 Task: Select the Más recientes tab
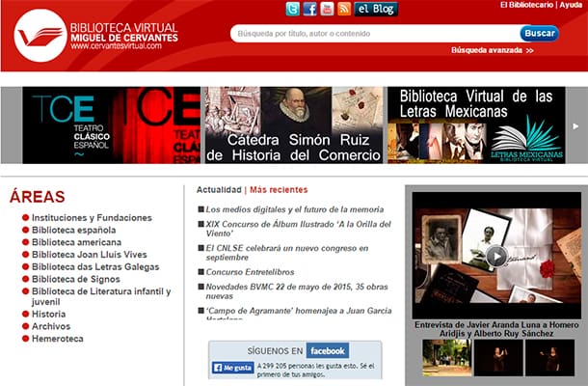pyautogui.click(x=279, y=189)
